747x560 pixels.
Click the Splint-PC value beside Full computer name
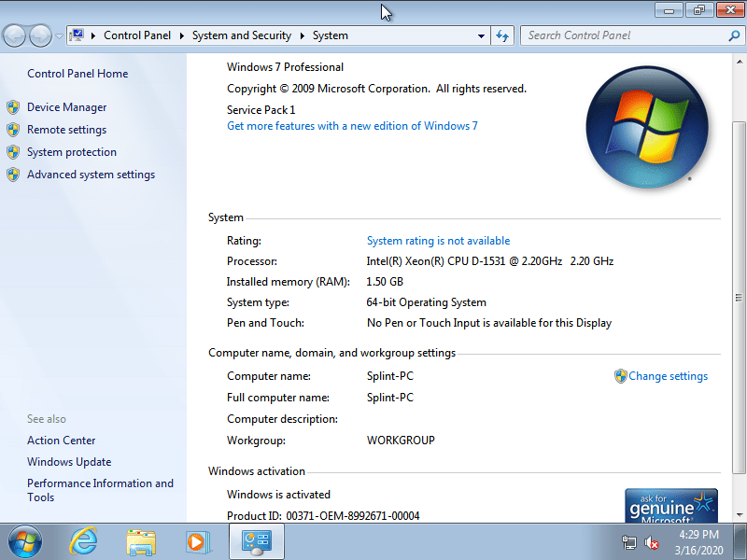(390, 398)
